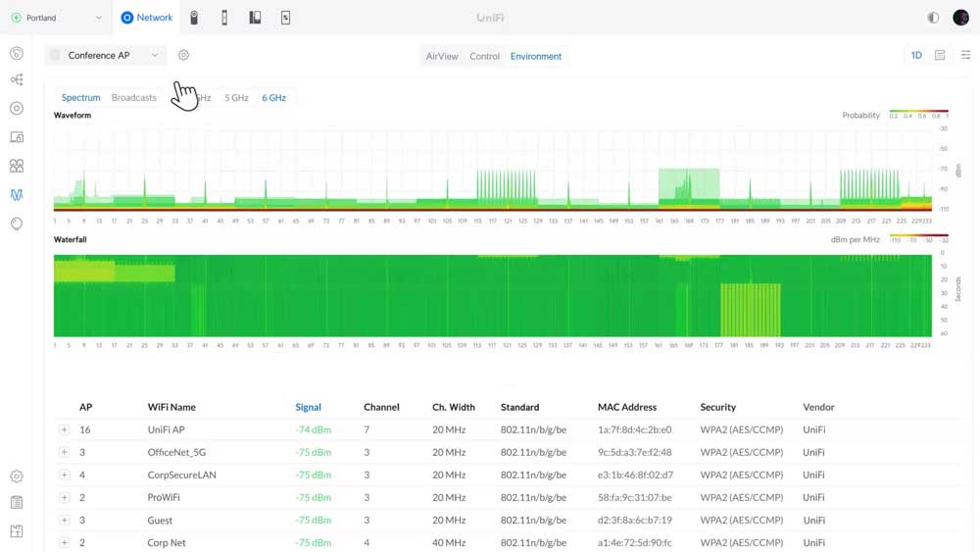
Task: Expand the OfficeNet_5G row
Action: coord(64,453)
